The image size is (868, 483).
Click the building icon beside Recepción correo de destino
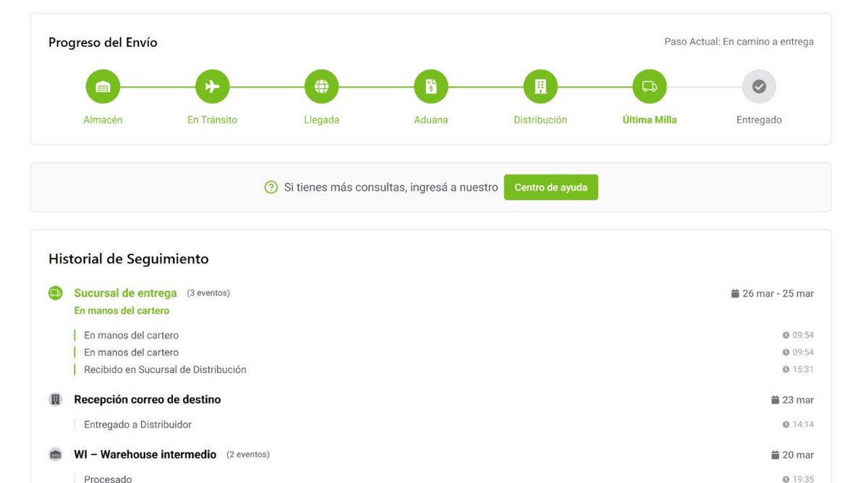(x=56, y=399)
